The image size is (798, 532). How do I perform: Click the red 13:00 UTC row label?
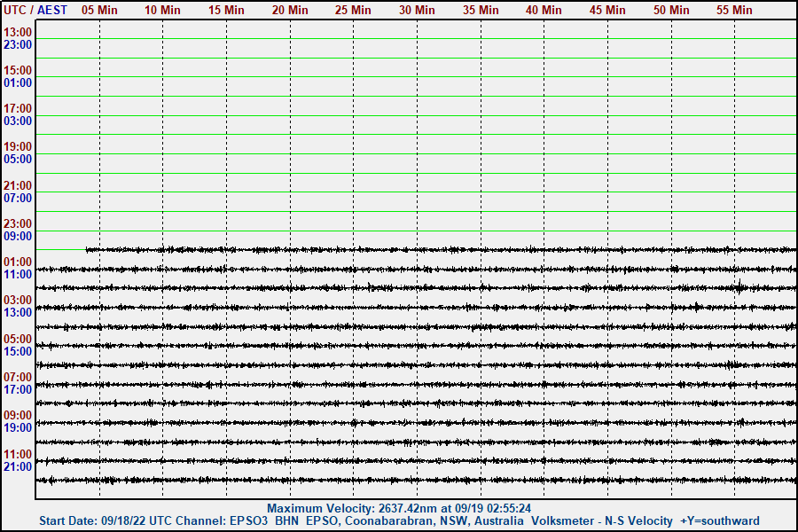coord(18,32)
